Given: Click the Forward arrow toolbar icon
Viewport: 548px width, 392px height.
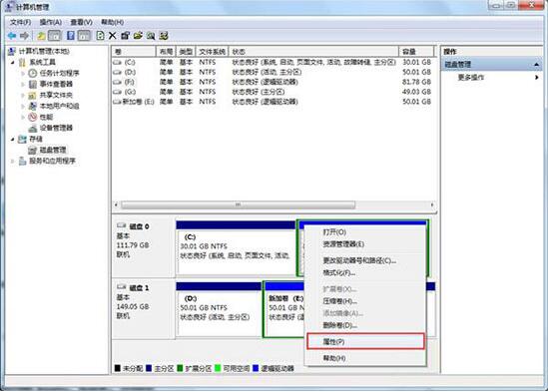Looking at the screenshot, I should click(24, 36).
